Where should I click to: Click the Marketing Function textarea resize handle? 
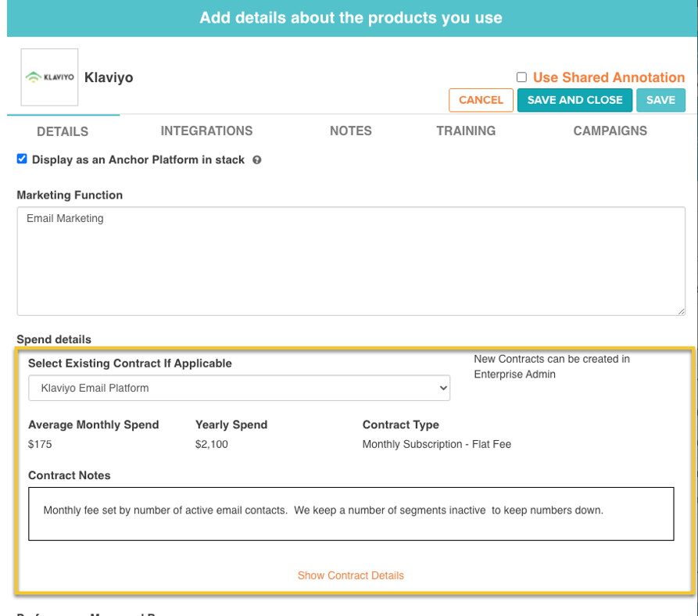681,312
